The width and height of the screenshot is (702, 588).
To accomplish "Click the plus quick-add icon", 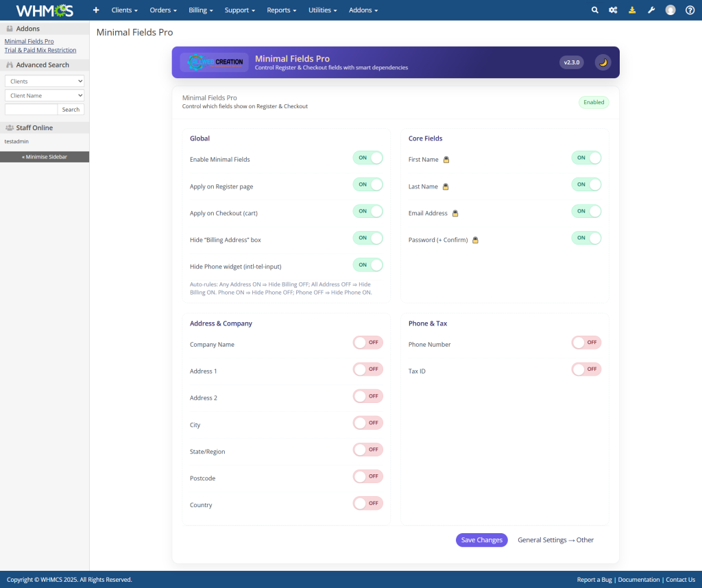I will (x=96, y=10).
